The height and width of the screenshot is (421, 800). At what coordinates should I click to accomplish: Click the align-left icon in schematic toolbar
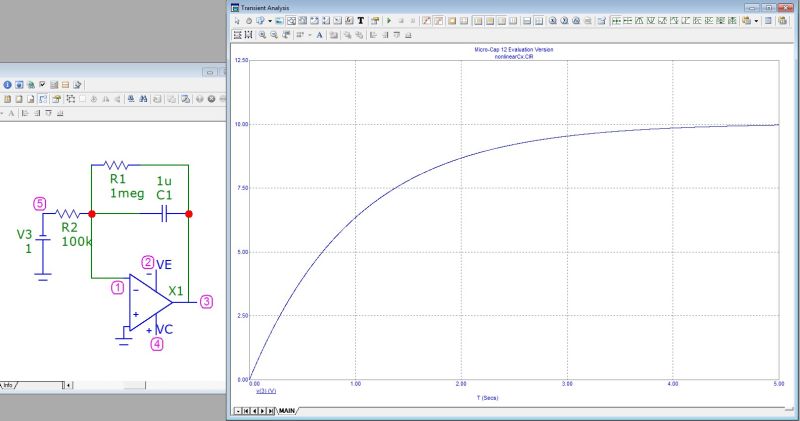click(x=25, y=113)
